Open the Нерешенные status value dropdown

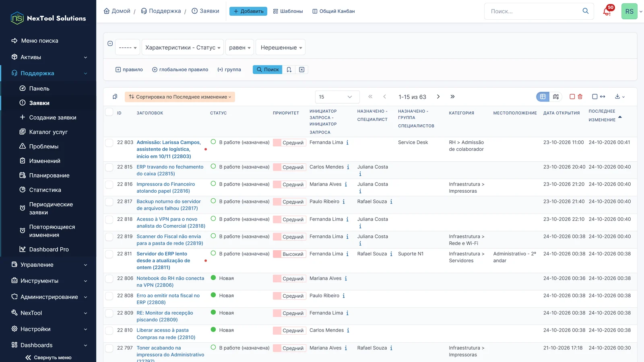point(281,47)
